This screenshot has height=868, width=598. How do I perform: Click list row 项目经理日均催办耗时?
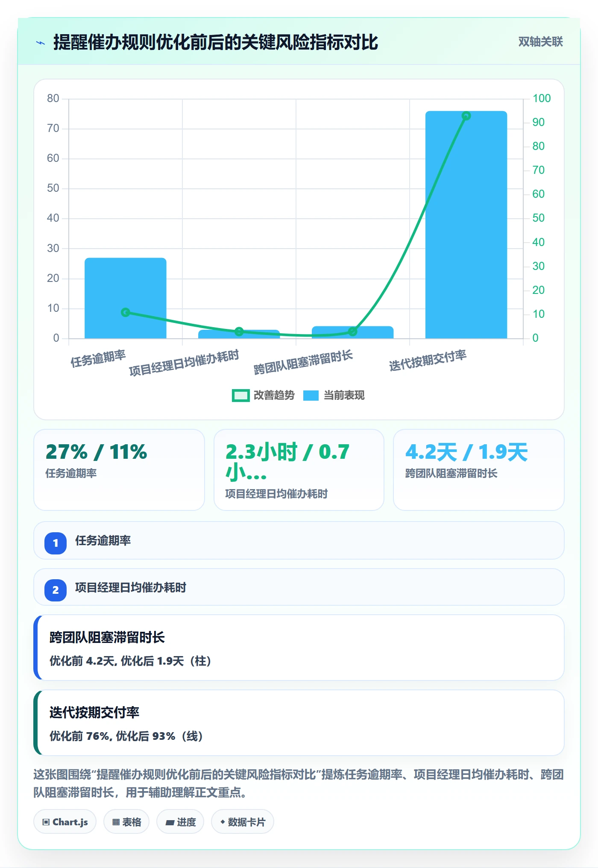299,587
